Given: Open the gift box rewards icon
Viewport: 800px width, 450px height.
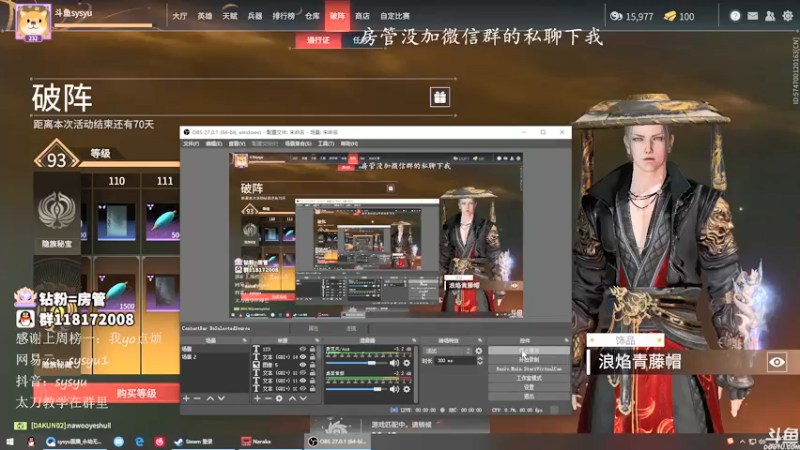Looking at the screenshot, I should pos(440,97).
